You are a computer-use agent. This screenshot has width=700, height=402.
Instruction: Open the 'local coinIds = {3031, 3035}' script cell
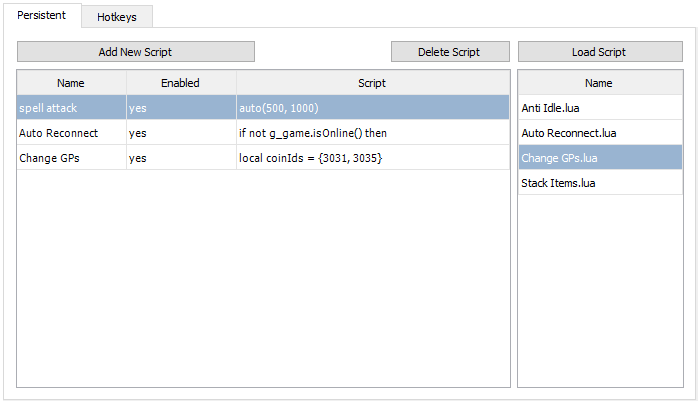tap(373, 158)
